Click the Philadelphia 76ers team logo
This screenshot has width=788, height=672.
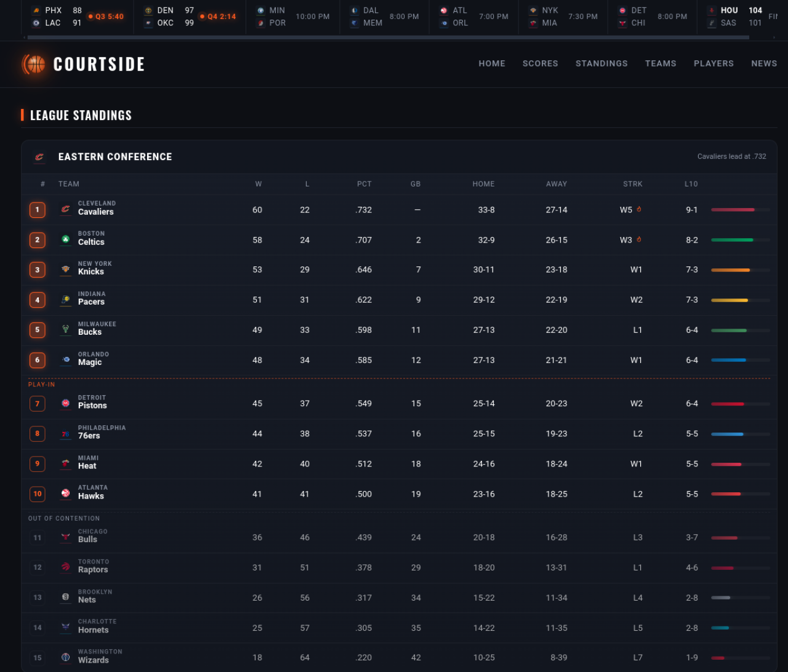click(x=66, y=433)
